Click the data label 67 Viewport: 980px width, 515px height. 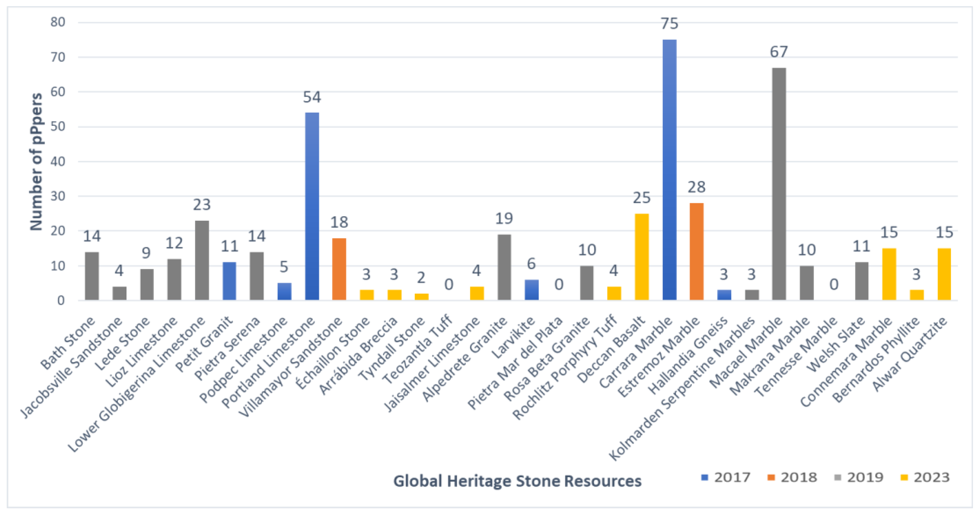click(x=779, y=52)
